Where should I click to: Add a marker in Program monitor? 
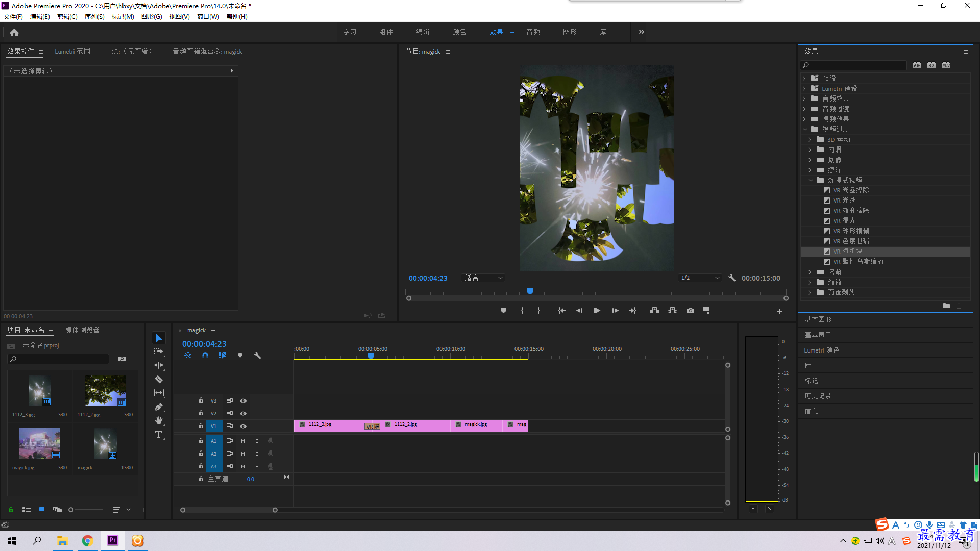[x=503, y=311]
